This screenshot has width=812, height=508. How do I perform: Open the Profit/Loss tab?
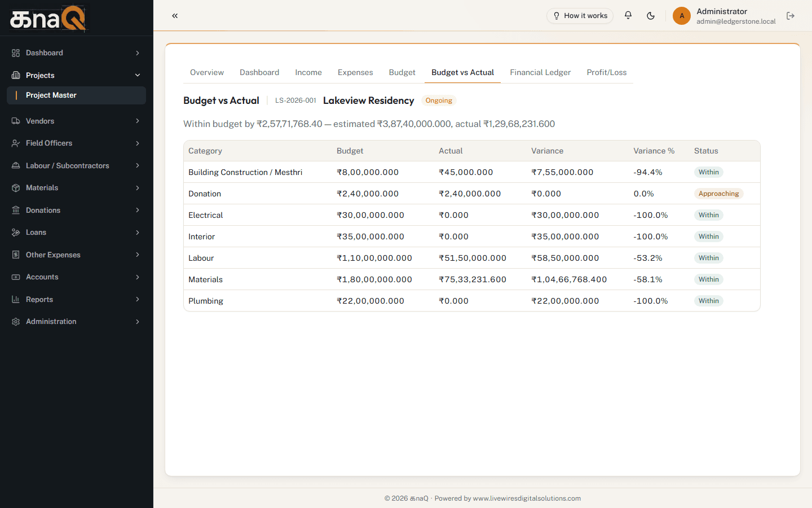[607, 72]
